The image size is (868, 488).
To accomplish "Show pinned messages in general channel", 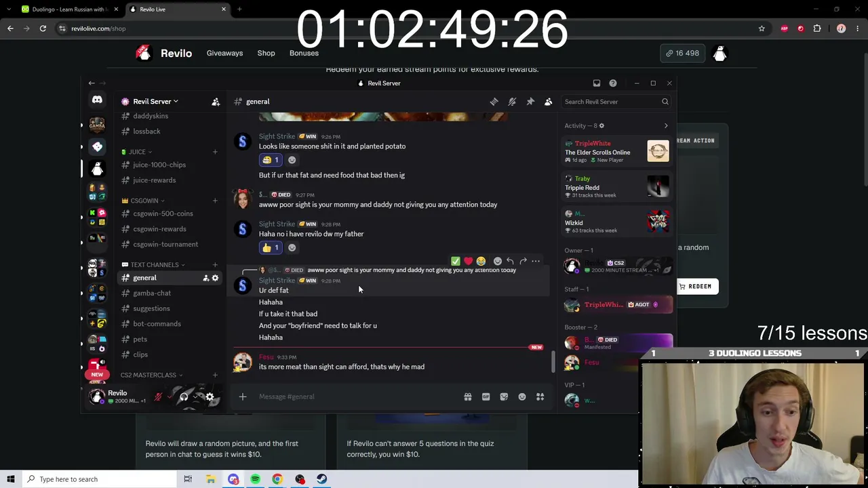I will coord(530,102).
